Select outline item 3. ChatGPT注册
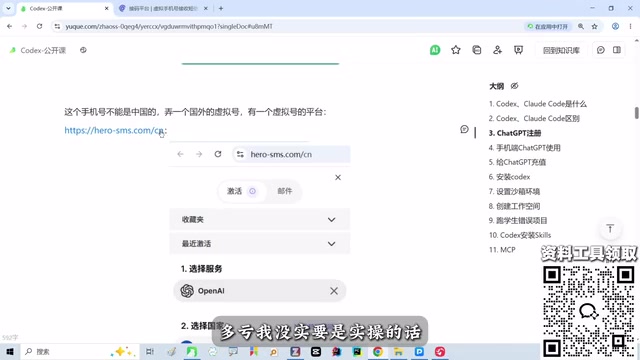640x360 pixels. click(515, 133)
